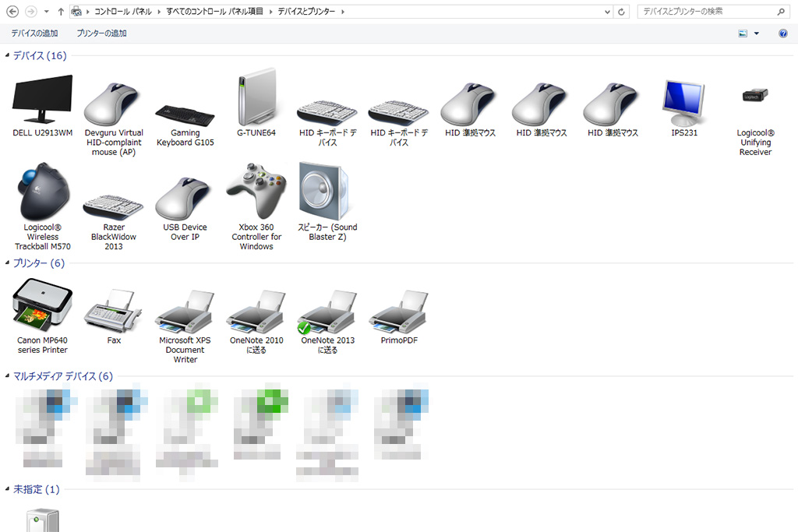
Task: Select the Fax printer
Action: click(x=114, y=317)
